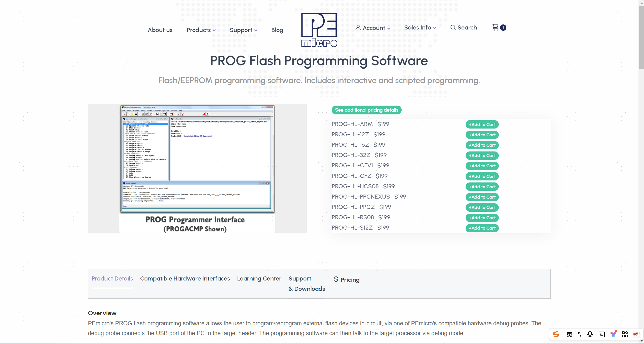Click the PROG Programmer Interface screenshot
The image size is (644, 344).
197,169
